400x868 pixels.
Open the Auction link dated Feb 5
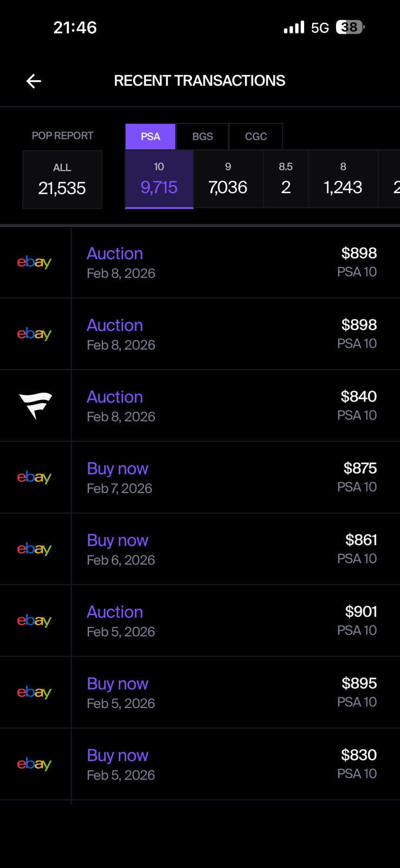tap(115, 611)
